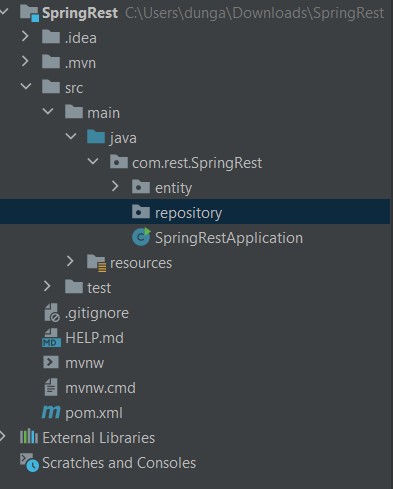Select the Scratches and Consoles label
393x489 pixels.
tap(119, 463)
